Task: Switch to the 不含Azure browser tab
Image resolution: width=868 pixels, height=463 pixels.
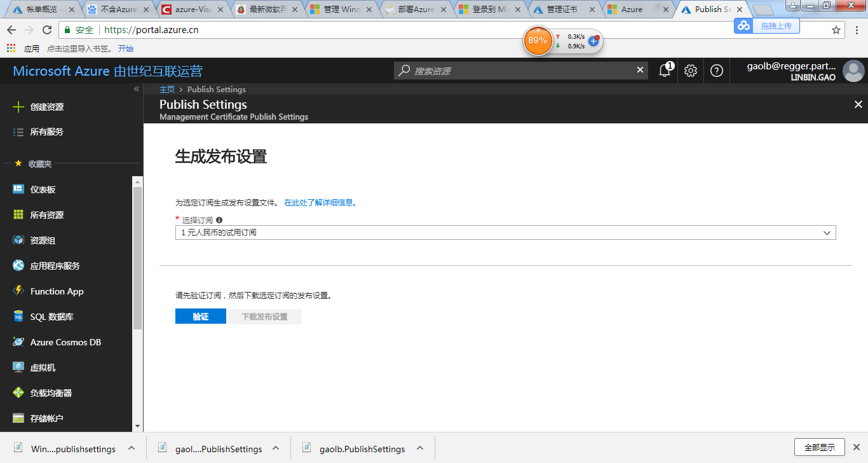Action: coord(118,10)
